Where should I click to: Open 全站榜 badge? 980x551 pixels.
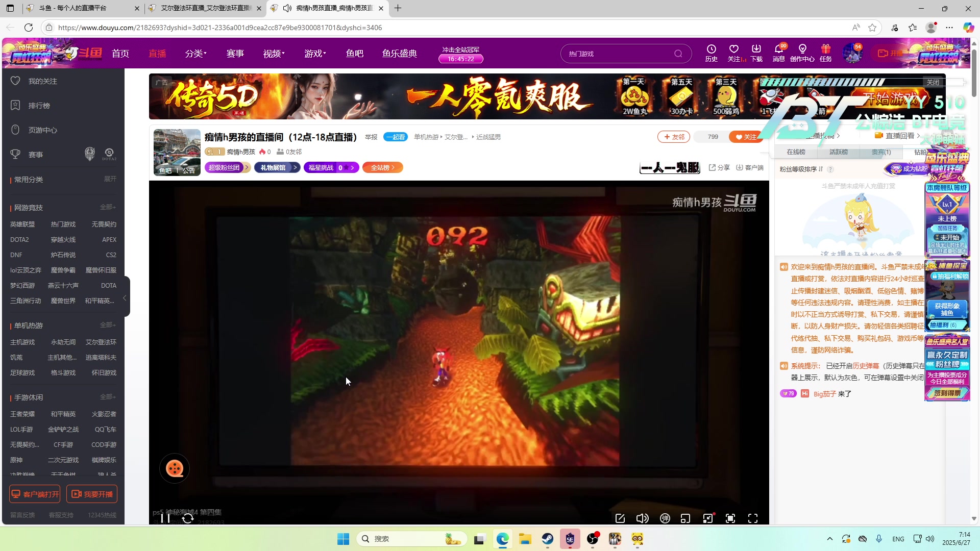383,167
